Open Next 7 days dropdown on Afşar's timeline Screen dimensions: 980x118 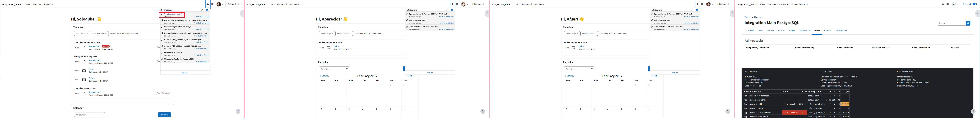click(572, 34)
